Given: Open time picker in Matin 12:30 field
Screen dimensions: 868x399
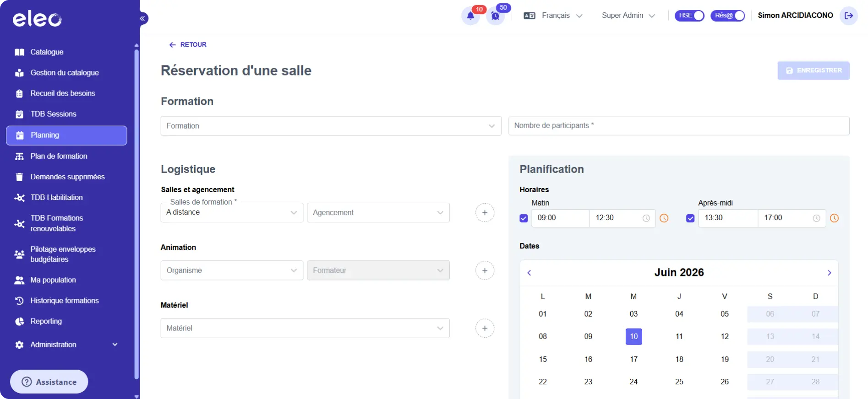Looking at the screenshot, I should point(646,218).
